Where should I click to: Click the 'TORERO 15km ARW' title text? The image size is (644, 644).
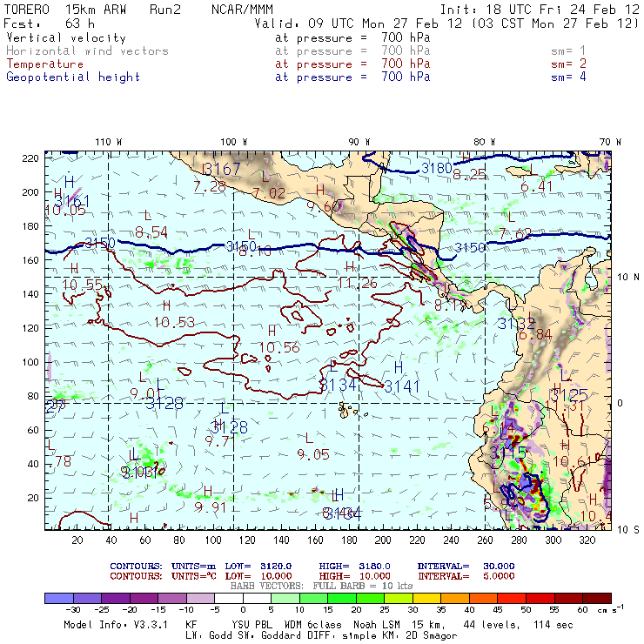point(65,10)
